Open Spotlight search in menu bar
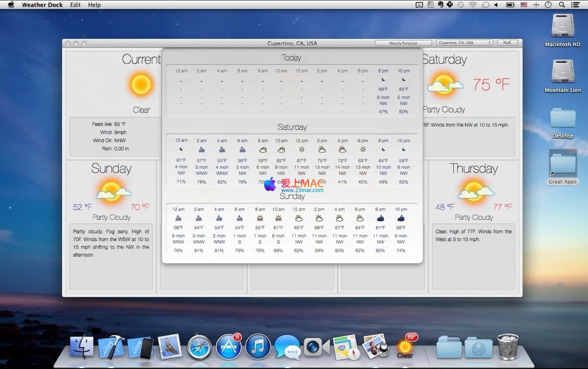The height and width of the screenshot is (369, 588). (561, 5)
